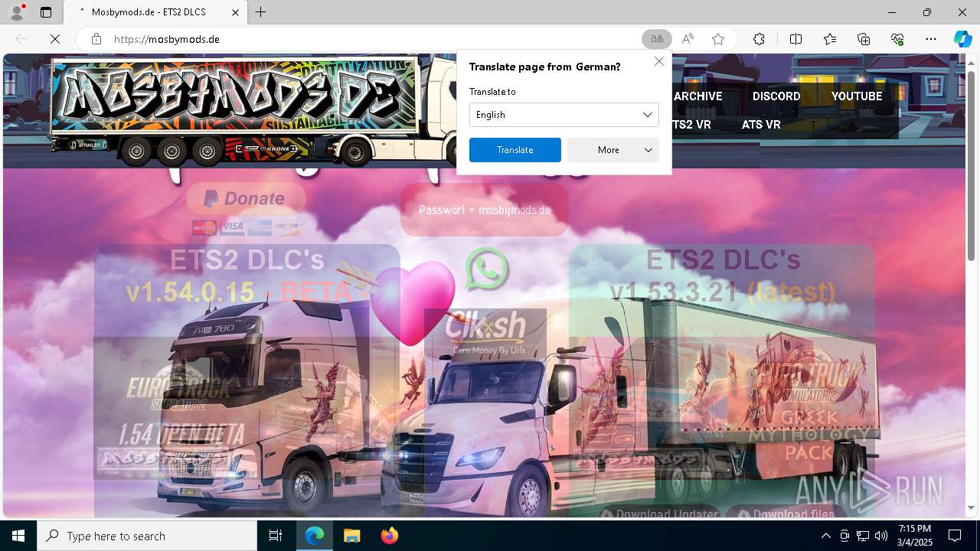Open the network status tray icon

(x=863, y=536)
